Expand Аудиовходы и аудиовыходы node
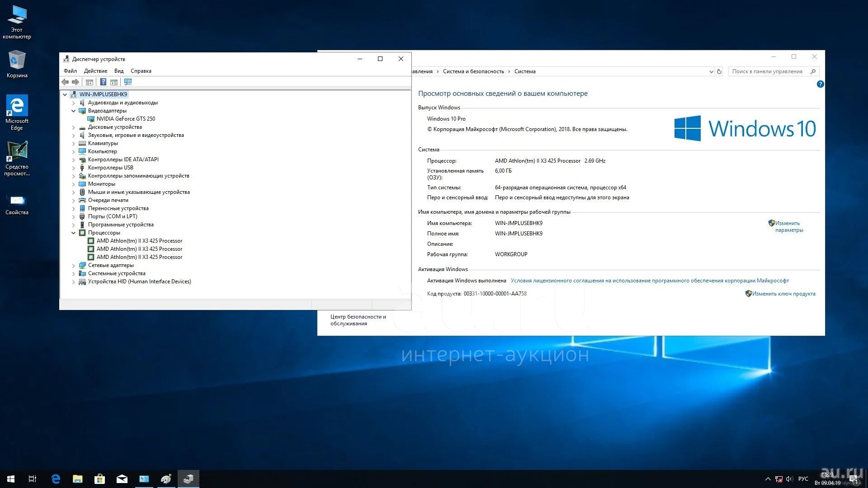This screenshot has width=868, height=488. [74, 103]
